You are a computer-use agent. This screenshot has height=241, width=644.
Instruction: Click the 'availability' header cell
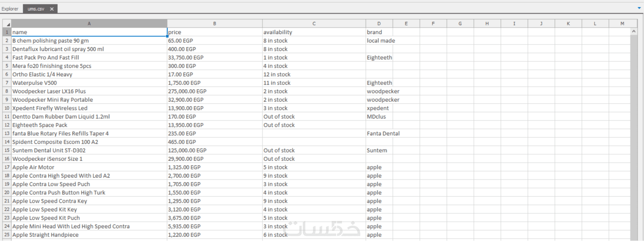314,32
